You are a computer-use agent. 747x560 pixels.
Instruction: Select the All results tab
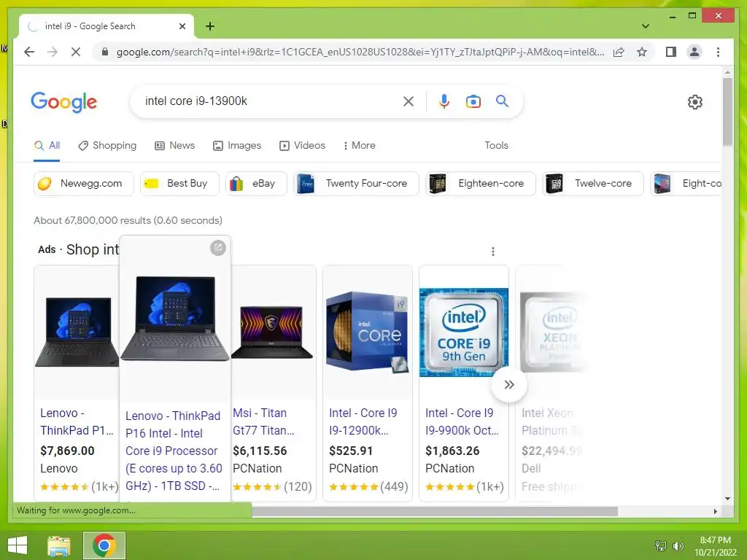[x=47, y=145]
